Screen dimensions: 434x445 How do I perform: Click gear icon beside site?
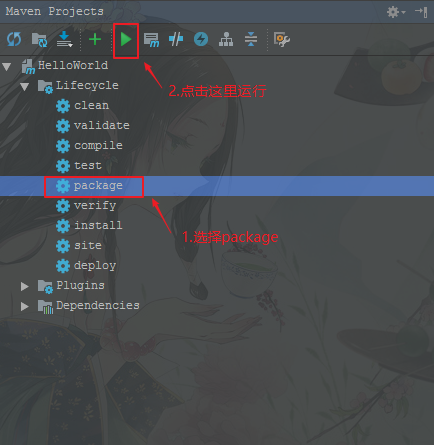tap(63, 246)
